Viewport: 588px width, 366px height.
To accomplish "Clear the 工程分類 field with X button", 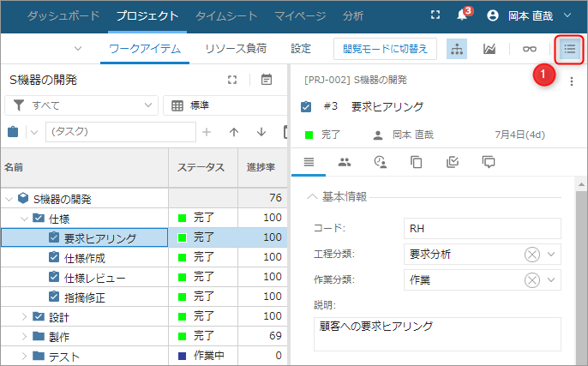I will [531, 255].
